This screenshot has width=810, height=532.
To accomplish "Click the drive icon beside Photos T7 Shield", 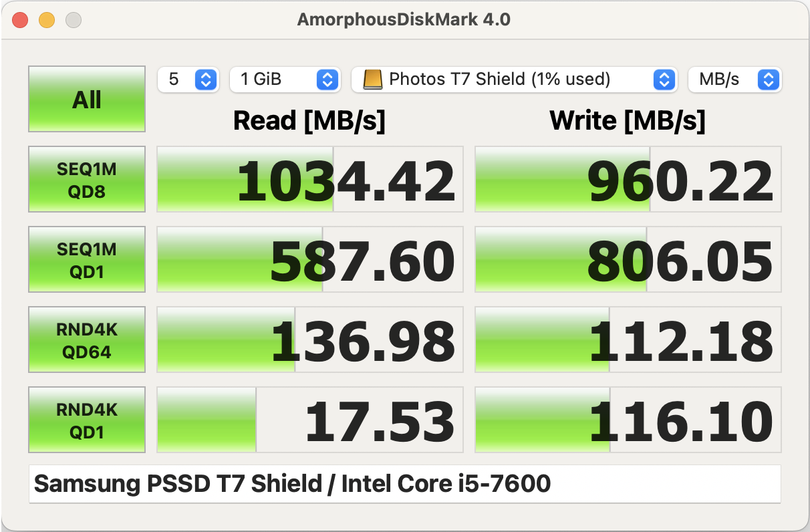I will pyautogui.click(x=372, y=80).
